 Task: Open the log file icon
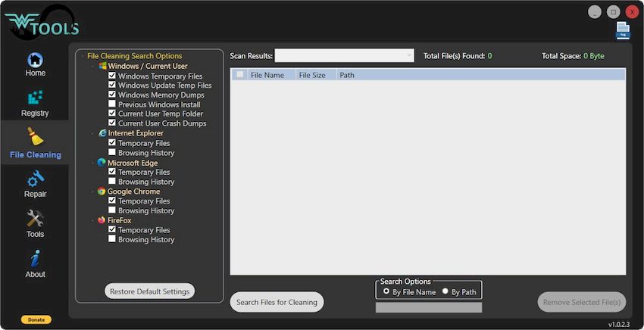[x=623, y=30]
